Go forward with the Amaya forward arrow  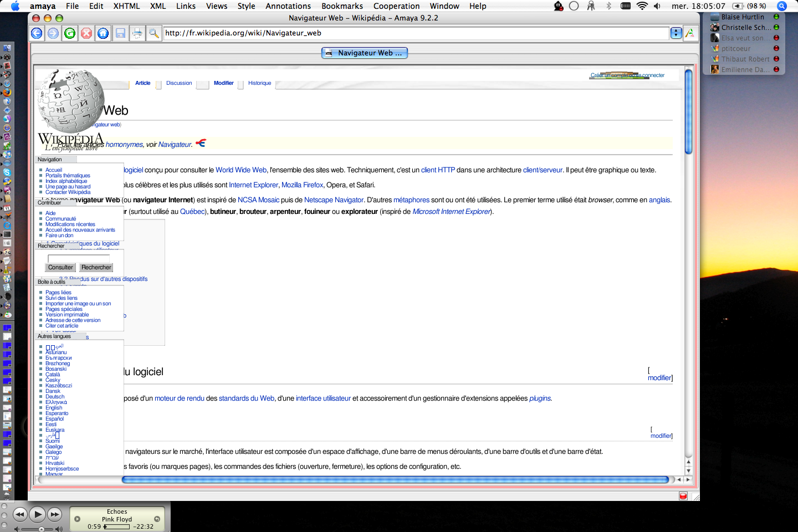53,33
